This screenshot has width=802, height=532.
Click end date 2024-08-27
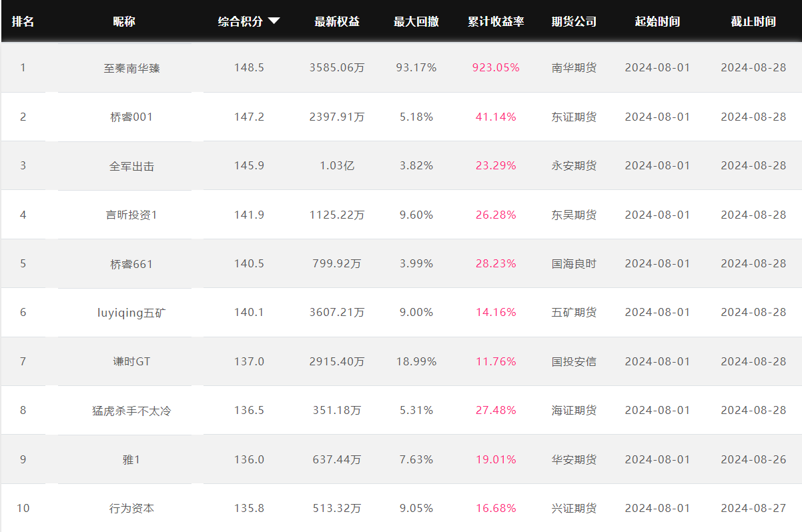click(x=753, y=508)
